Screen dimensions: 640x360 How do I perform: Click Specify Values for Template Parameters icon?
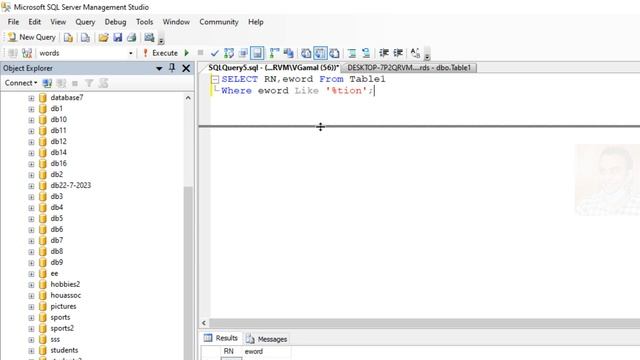[x=415, y=53]
